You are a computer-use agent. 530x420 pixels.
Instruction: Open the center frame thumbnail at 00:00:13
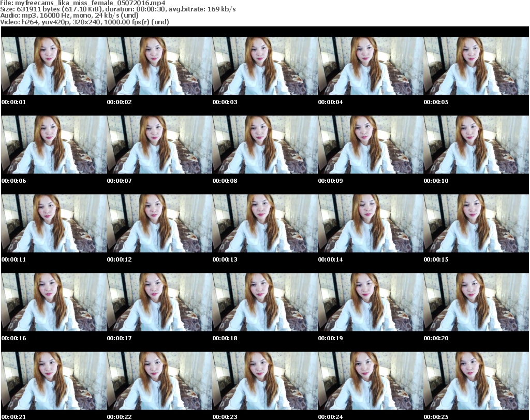(265, 224)
